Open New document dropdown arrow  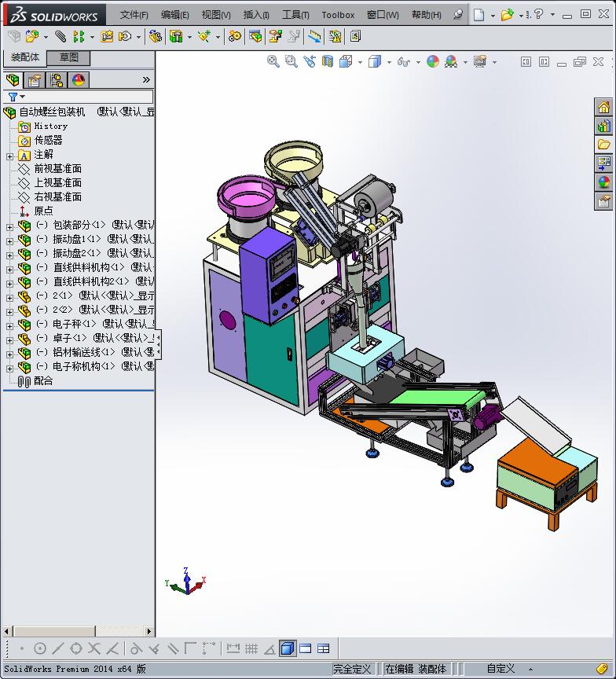[493, 15]
